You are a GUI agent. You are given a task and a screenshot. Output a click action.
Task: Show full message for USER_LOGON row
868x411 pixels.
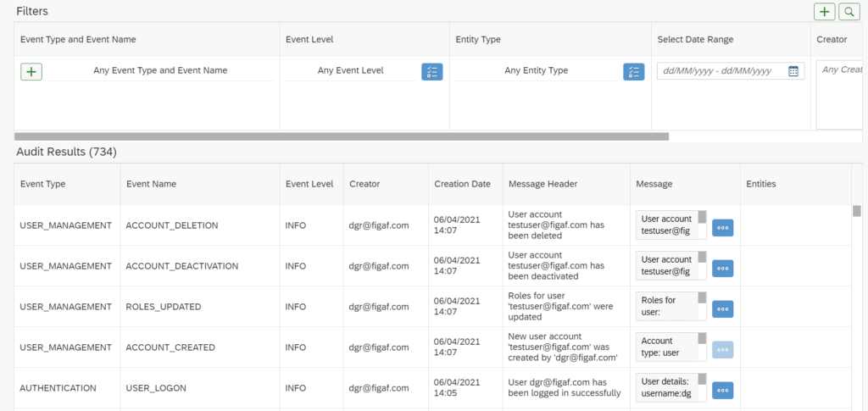(722, 390)
